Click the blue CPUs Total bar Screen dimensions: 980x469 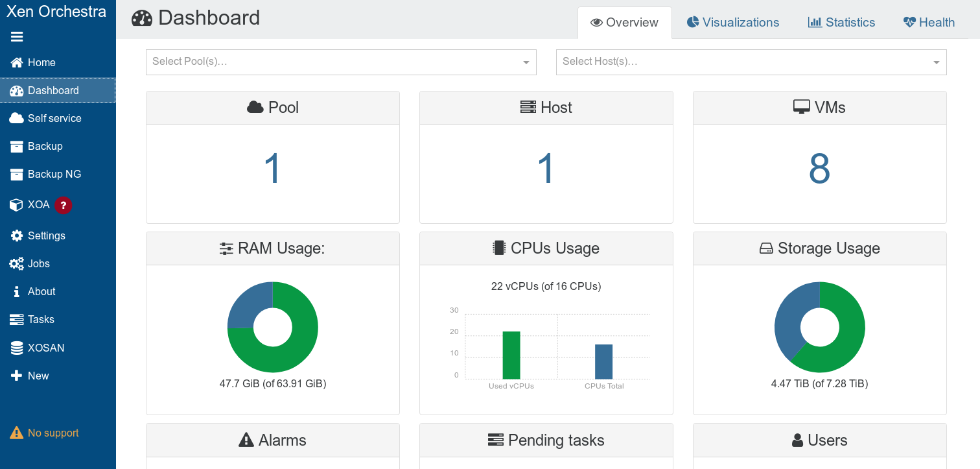click(603, 361)
